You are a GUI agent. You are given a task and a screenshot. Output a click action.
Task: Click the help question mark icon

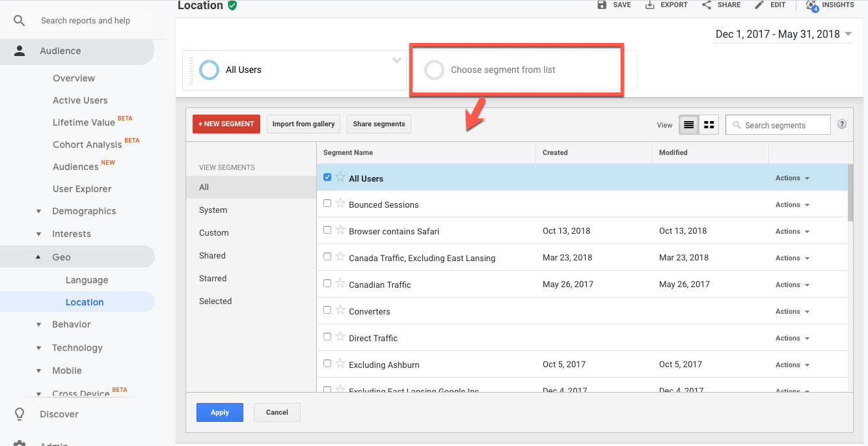pos(841,124)
